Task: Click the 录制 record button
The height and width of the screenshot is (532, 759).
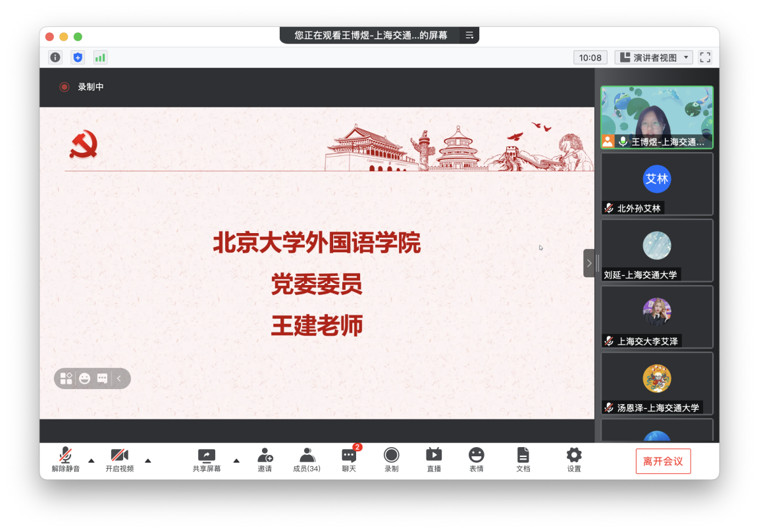Action: pyautogui.click(x=391, y=460)
